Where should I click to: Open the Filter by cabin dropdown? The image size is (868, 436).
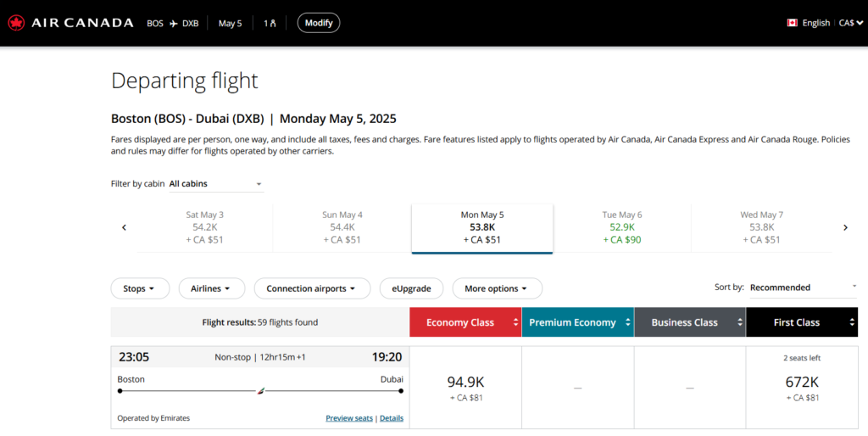tap(216, 184)
